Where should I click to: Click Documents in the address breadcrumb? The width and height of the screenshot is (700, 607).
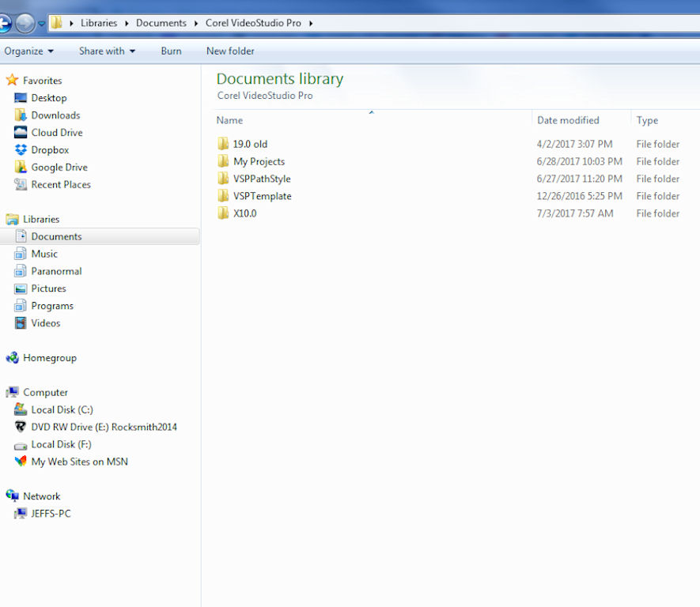tap(161, 23)
